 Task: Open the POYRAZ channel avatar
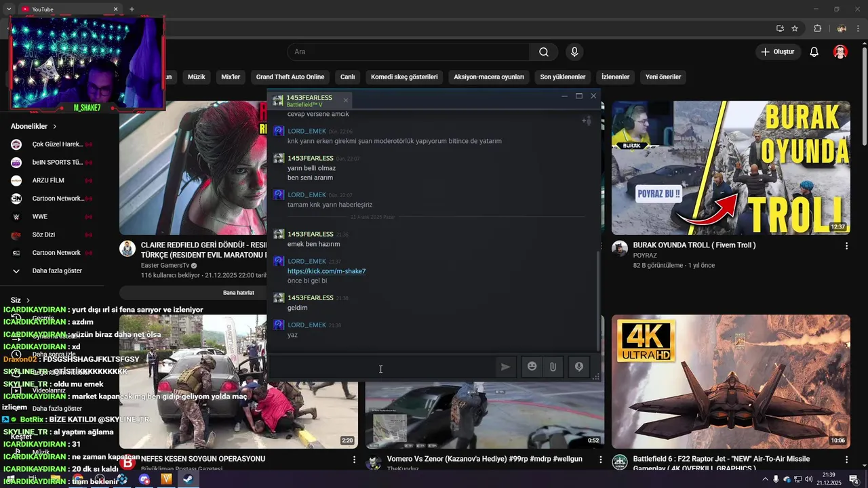(620, 248)
